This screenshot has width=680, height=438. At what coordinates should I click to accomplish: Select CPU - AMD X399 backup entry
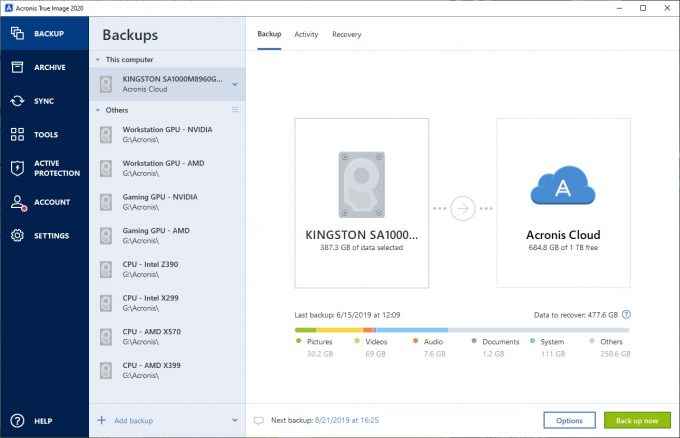point(167,370)
